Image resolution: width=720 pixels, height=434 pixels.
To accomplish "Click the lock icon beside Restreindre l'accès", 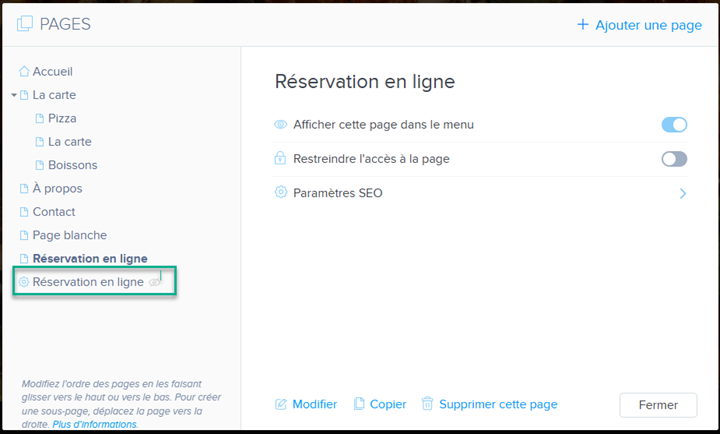I will [x=280, y=158].
